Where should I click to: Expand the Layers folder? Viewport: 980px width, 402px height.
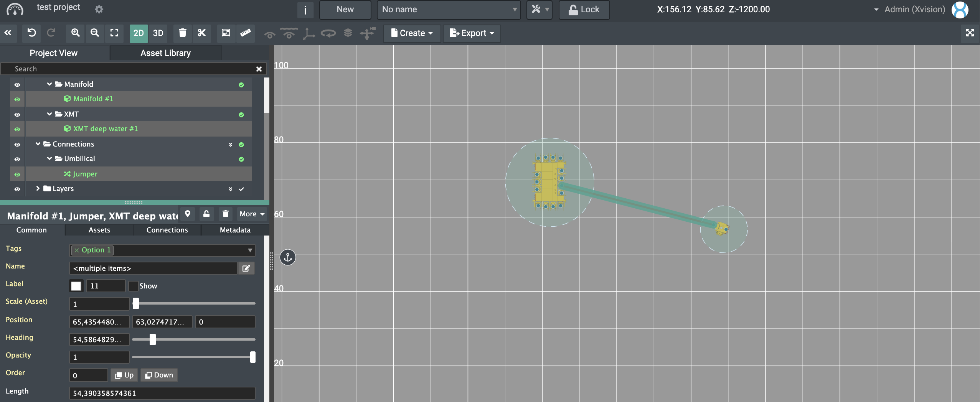(38, 188)
